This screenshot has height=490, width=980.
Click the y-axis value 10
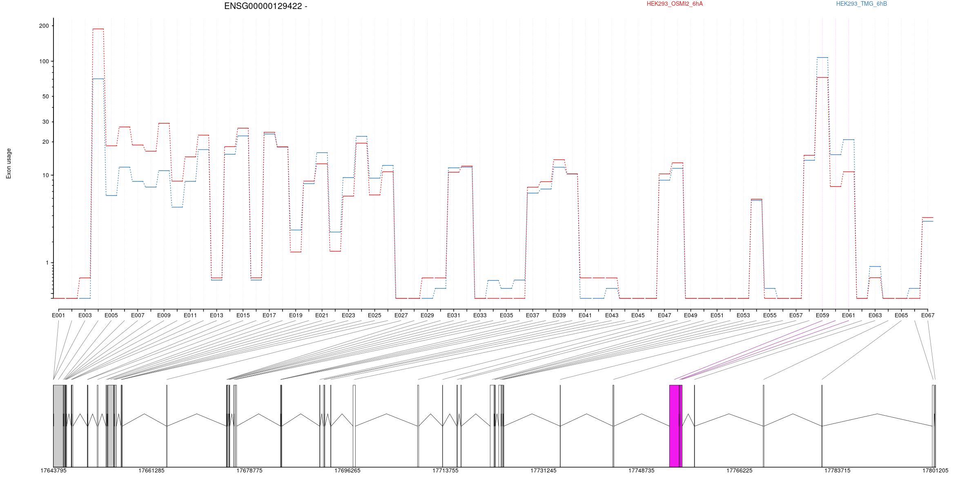coord(45,175)
